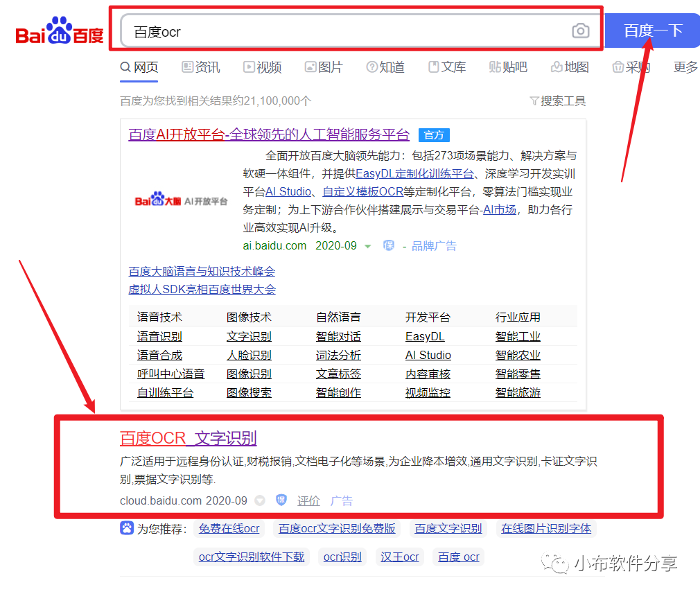Switch to the 资讯 tab
The image size is (700, 594).
201,67
